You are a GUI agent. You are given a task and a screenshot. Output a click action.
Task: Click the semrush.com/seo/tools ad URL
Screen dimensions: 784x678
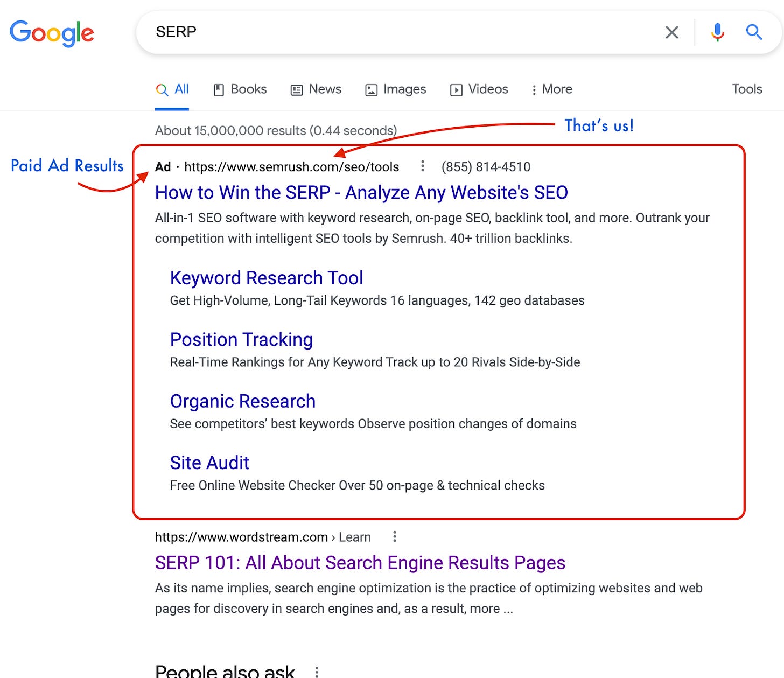(291, 167)
